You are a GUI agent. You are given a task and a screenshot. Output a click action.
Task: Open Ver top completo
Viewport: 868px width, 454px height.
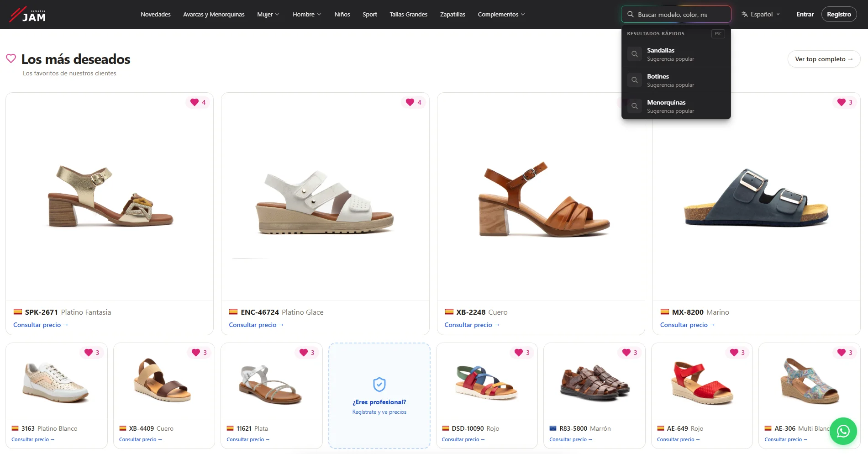(824, 59)
